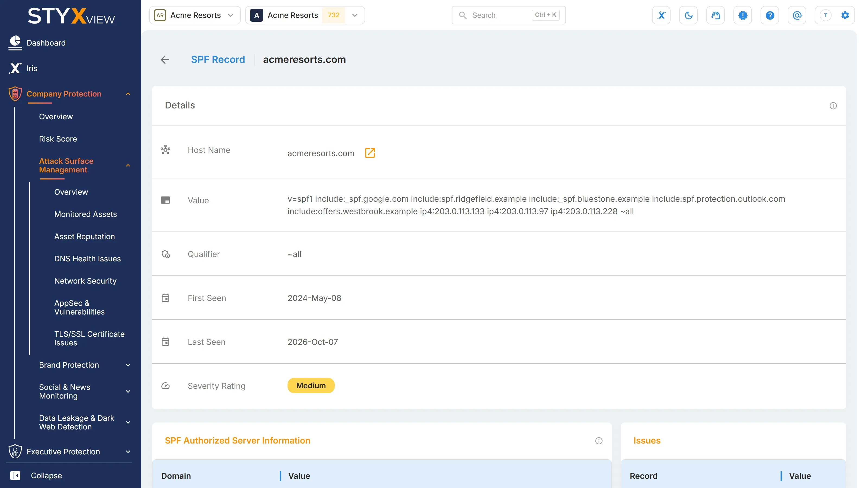Screen dimensions: 868x488
Task: Open the help question mark icon
Action: click(x=770, y=15)
